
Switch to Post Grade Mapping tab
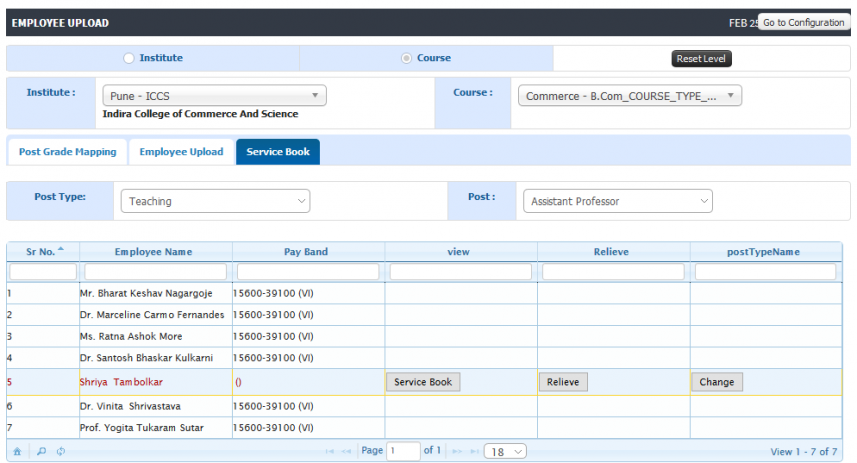(x=67, y=152)
